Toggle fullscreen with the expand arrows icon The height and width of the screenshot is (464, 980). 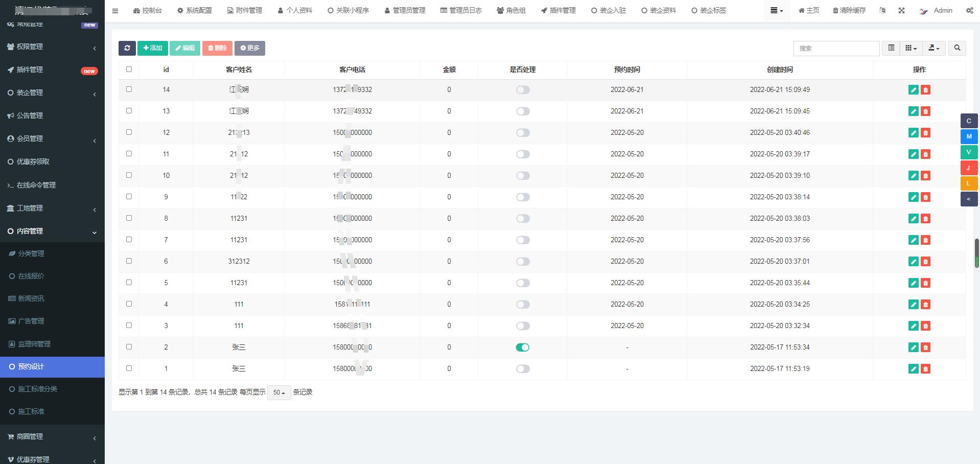[x=901, y=10]
